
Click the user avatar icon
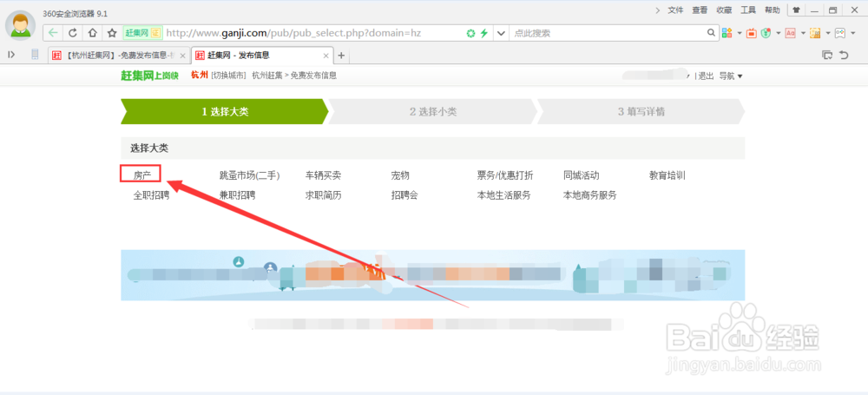21,24
